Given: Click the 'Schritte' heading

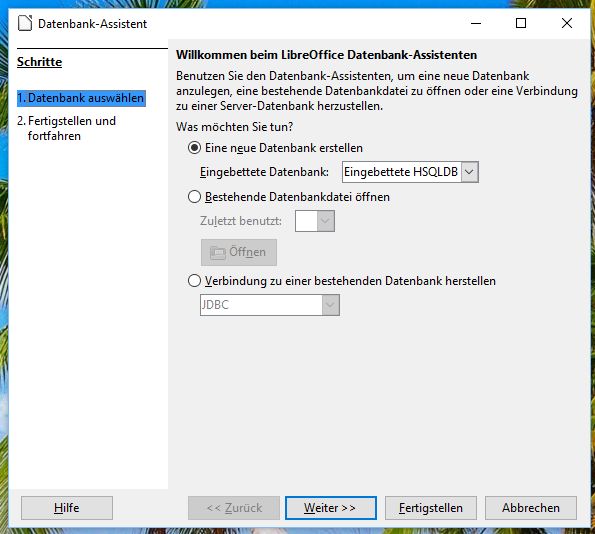Looking at the screenshot, I should click(x=39, y=62).
